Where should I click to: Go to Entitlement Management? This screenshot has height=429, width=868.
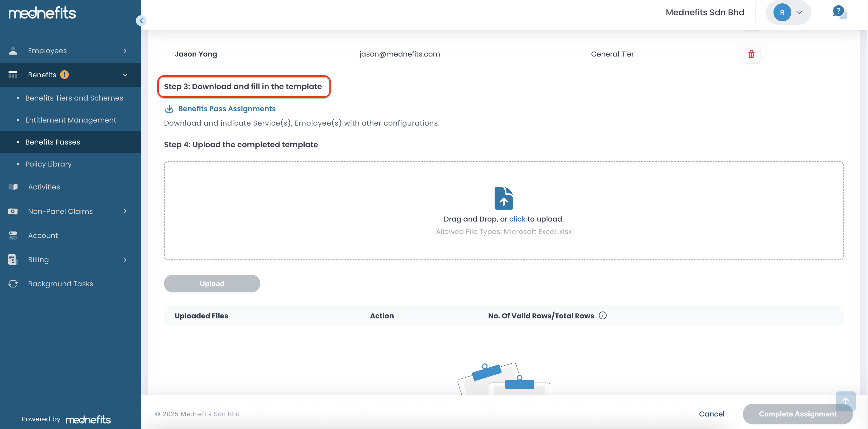click(71, 120)
